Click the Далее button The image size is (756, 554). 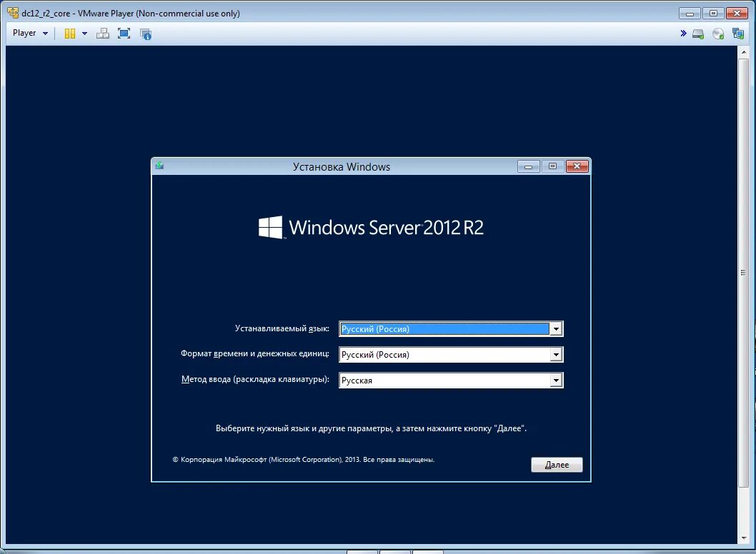click(557, 464)
